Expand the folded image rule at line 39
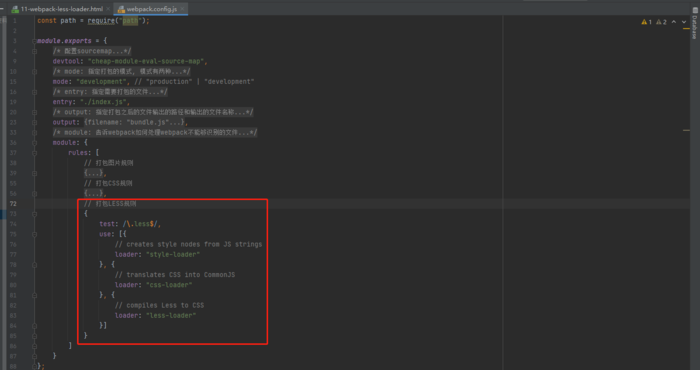 pyautogui.click(x=34, y=173)
